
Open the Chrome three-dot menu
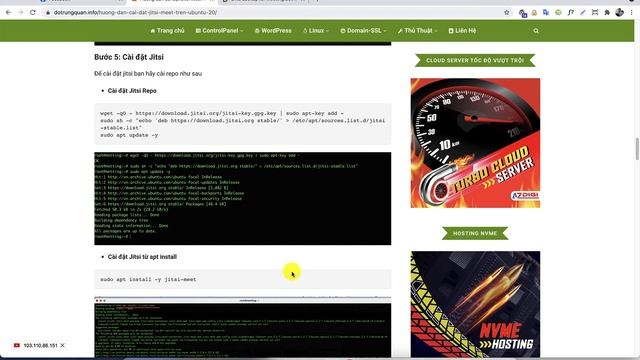pos(631,12)
